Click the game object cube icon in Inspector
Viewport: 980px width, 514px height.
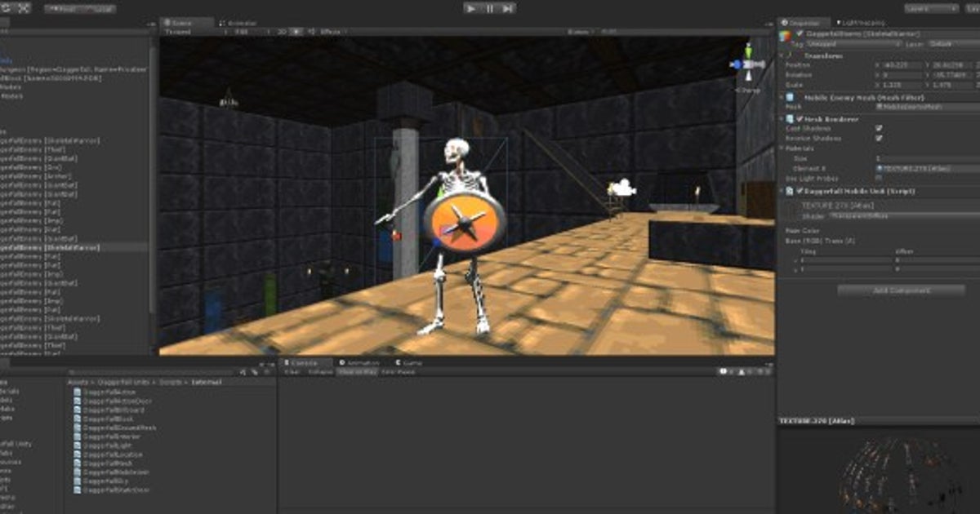pyautogui.click(x=785, y=35)
